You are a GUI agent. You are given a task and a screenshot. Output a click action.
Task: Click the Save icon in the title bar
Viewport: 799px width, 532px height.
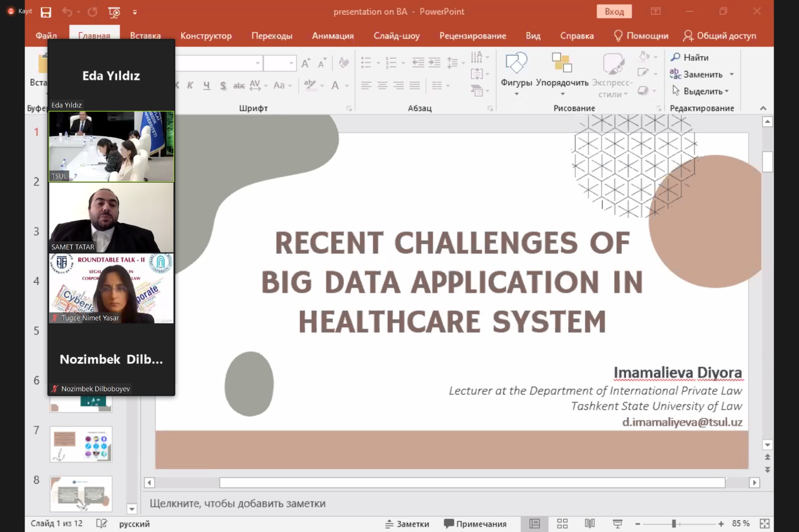point(46,12)
